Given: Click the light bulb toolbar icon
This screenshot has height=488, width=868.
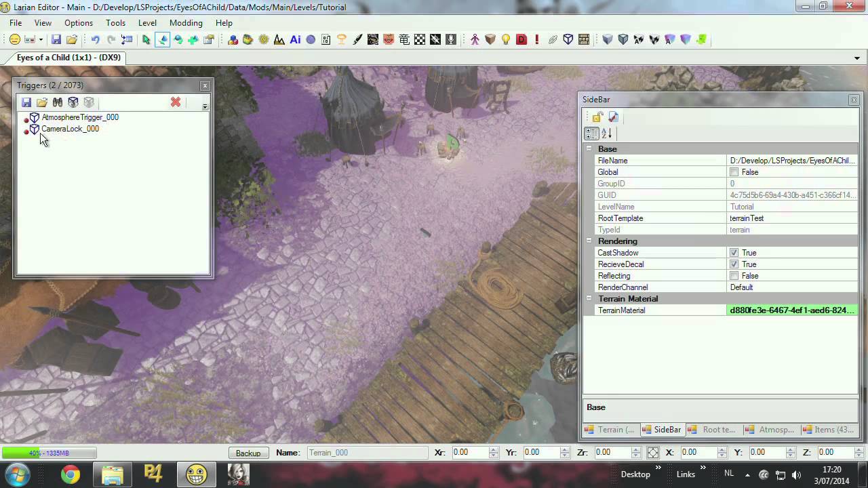Looking at the screenshot, I should tap(506, 40).
